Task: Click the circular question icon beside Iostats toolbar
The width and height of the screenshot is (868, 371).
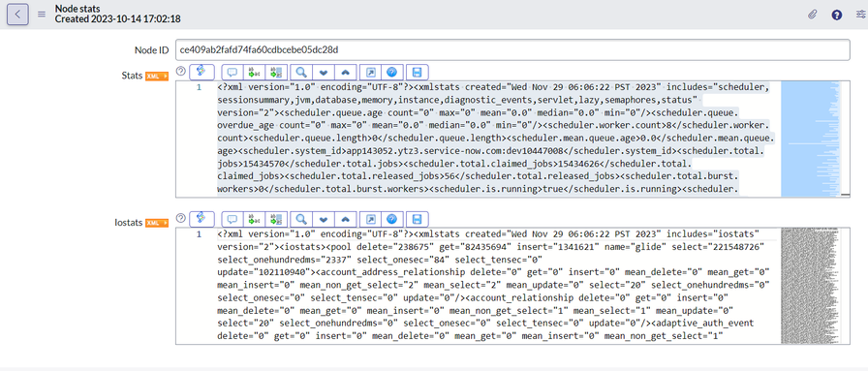Action: [180, 218]
